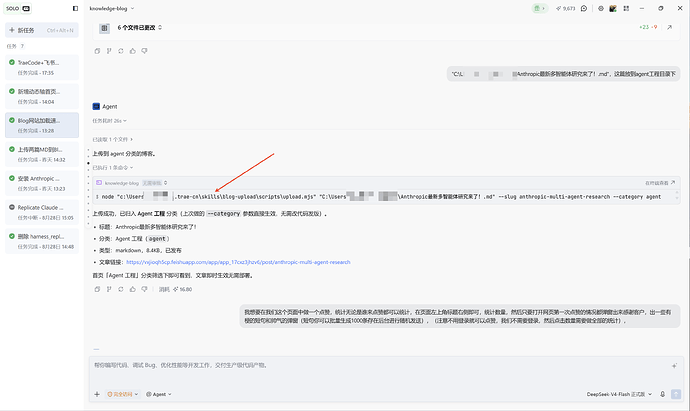Thumbs up the top reply
Screen dimensions: 690x411
click(x=132, y=51)
